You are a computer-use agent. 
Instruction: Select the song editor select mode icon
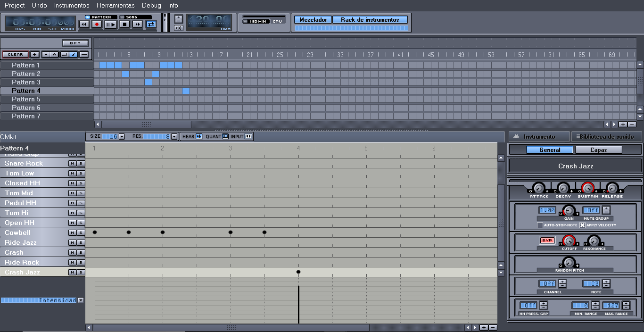65,54
